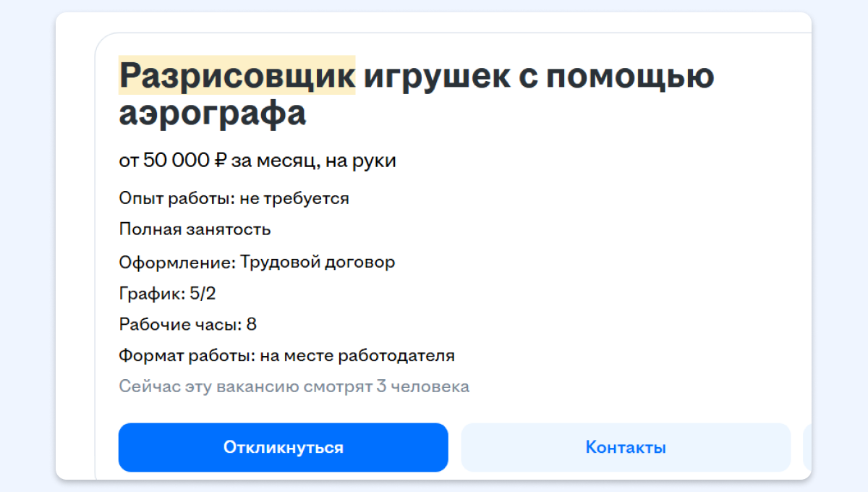Click the word аэрографа in the title
Screen dimensions: 868x492
coord(212,113)
